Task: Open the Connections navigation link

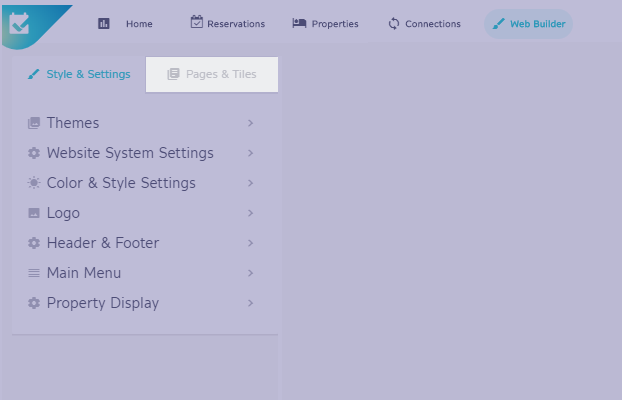Action: [424, 24]
